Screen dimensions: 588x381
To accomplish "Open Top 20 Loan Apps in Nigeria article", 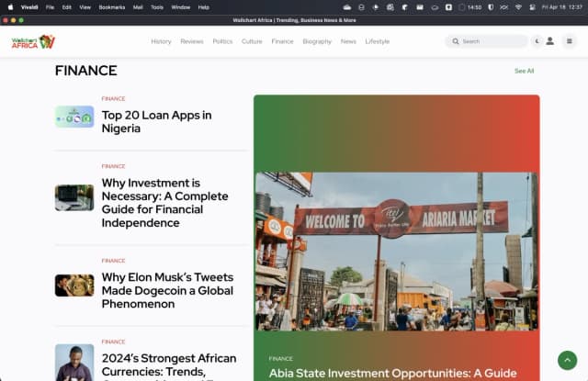I will pyautogui.click(x=156, y=121).
